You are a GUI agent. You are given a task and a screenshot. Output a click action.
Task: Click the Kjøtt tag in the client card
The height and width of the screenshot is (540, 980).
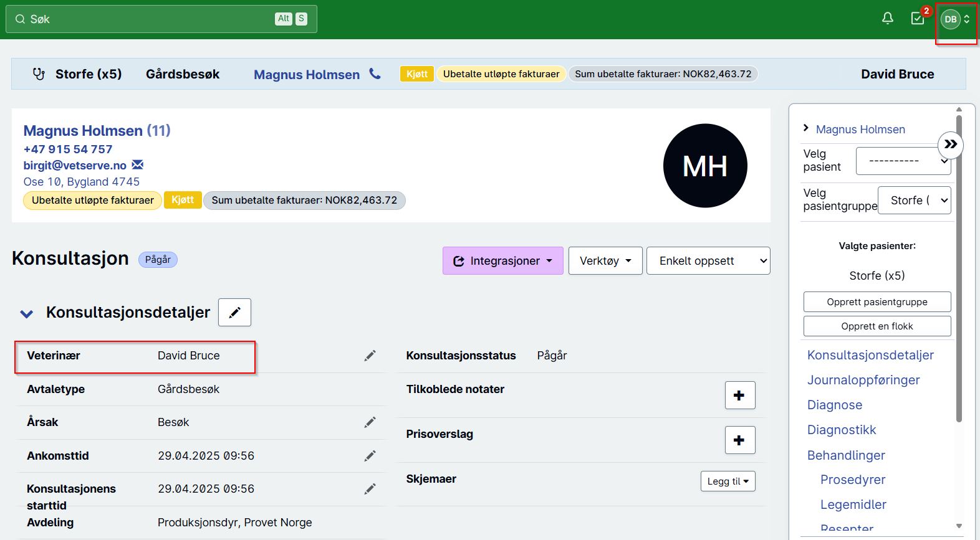(183, 200)
